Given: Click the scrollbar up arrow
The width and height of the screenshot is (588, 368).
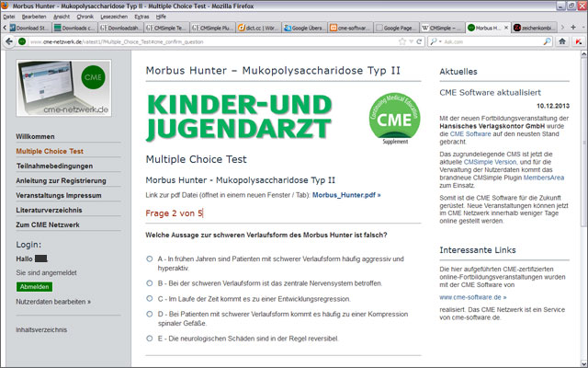Looking at the screenshot, I should [x=583, y=54].
